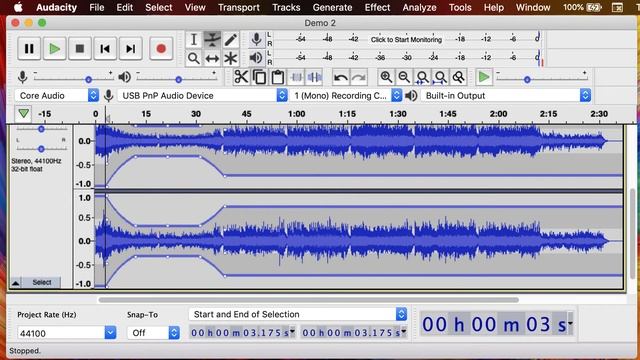Open the Edit menu
This screenshot has height=360, width=640.
[x=124, y=7]
